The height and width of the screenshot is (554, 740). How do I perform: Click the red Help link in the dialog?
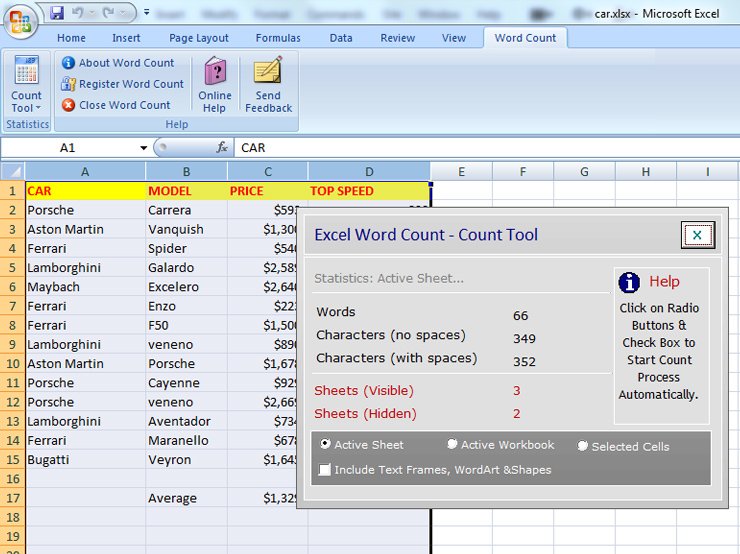coord(664,282)
